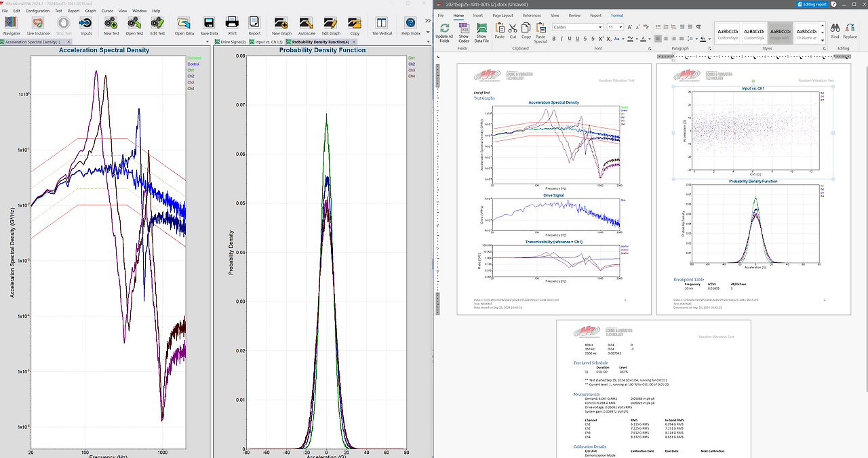
Task: Switch to the Input vs. Ch1(3) tab
Action: (x=265, y=42)
